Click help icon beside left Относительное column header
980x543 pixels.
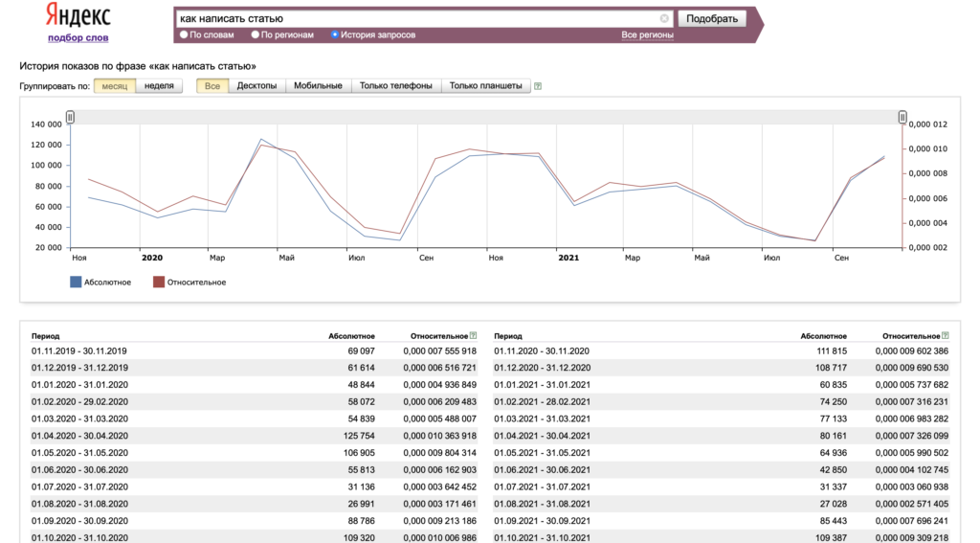[473, 336]
